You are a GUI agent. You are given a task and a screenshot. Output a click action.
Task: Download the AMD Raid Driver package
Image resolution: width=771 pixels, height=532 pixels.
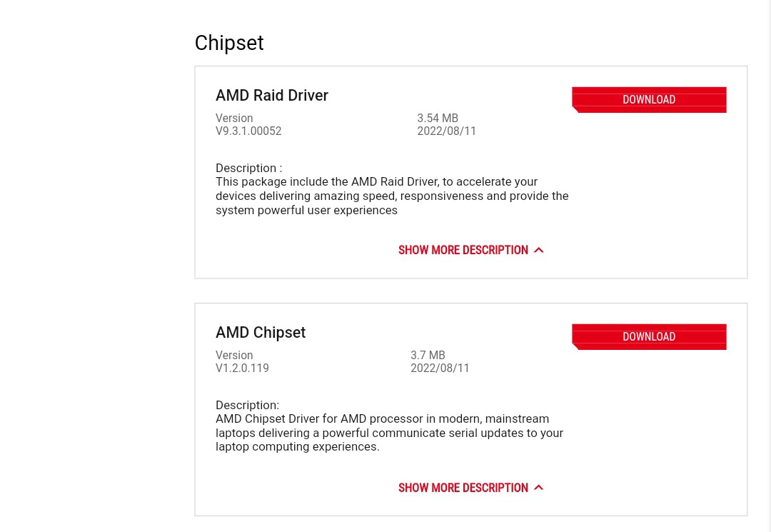click(x=649, y=100)
